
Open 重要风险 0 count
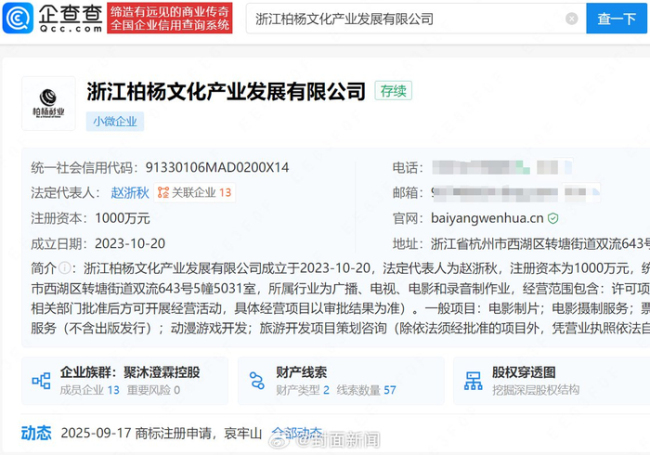(x=153, y=390)
